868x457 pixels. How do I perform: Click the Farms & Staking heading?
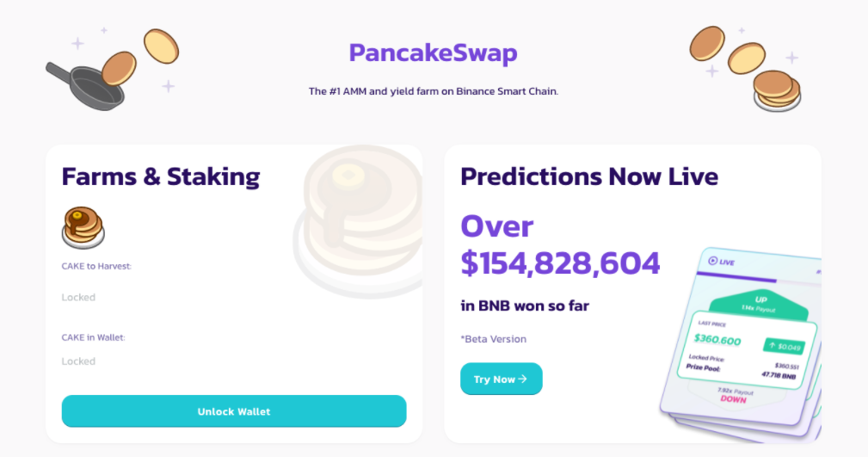coord(161,176)
